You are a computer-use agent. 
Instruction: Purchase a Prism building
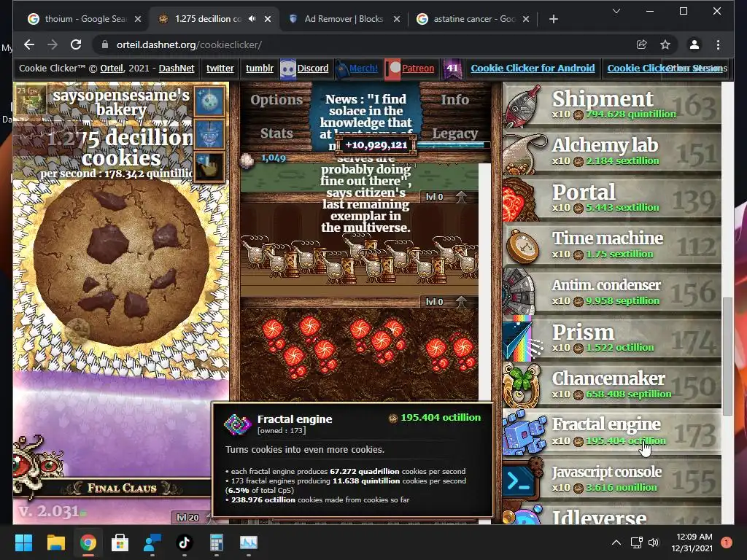pos(612,338)
